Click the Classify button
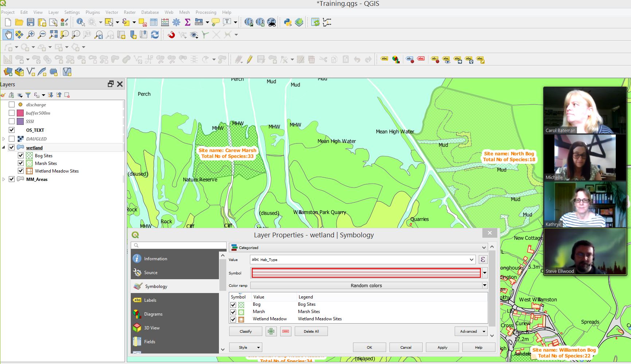 pos(246,331)
